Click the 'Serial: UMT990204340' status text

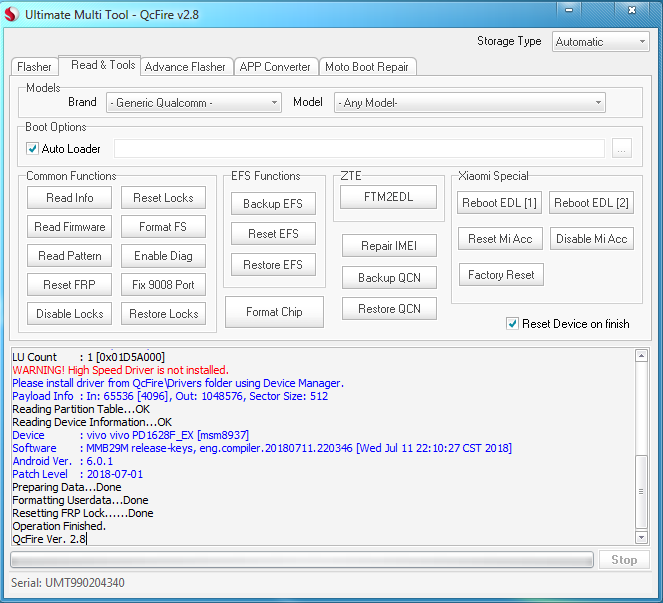[68, 583]
